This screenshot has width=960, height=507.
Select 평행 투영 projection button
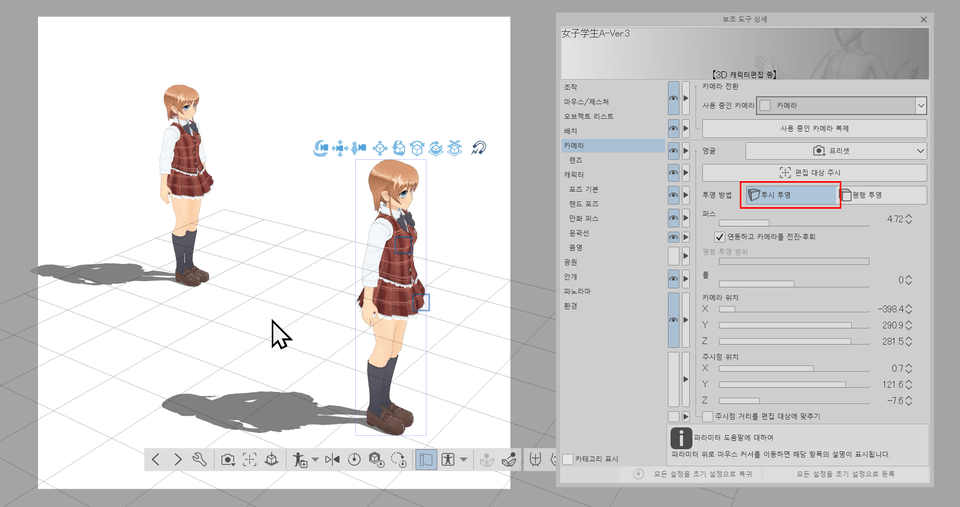tap(883, 195)
